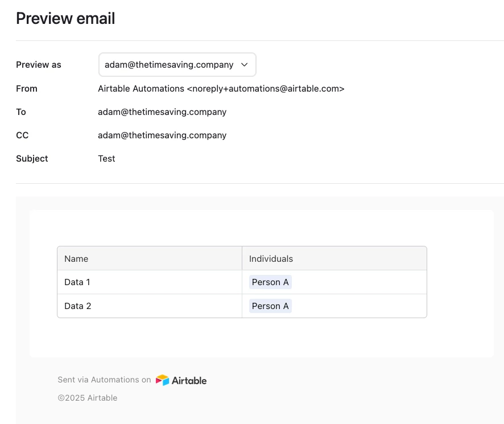The image size is (504, 424).
Task: Click the CC email address
Action: click(162, 135)
